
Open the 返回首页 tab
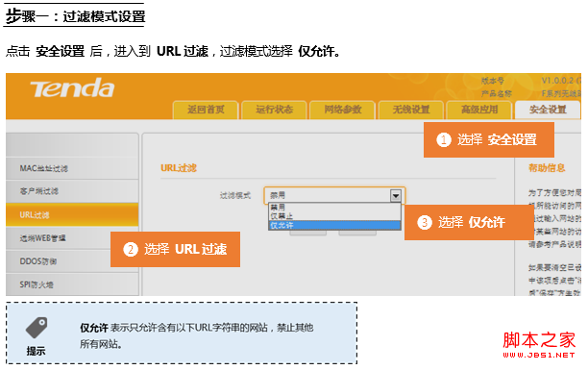point(206,110)
